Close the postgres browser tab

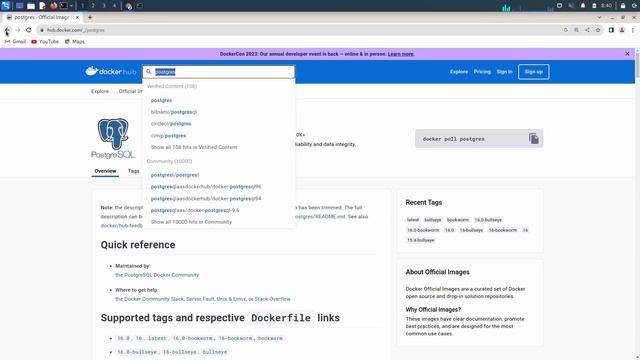pos(77,17)
